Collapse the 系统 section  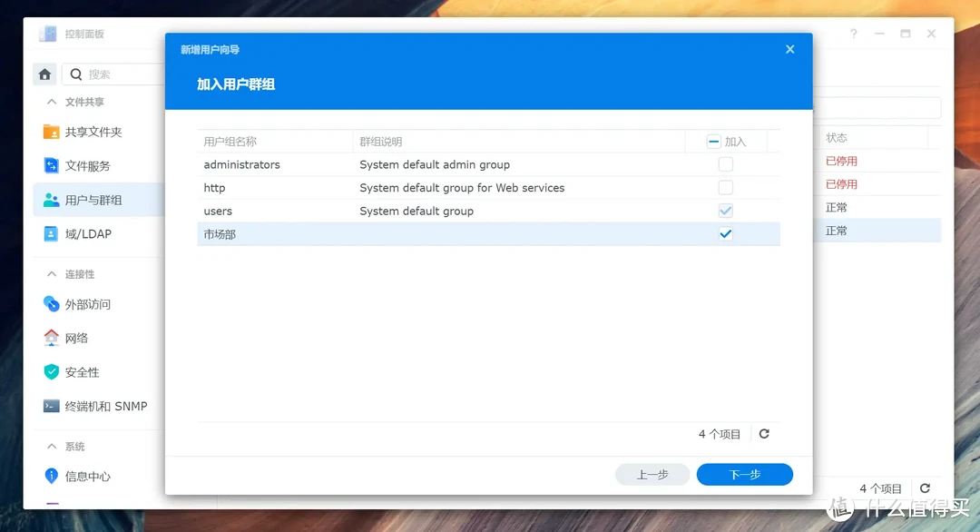click(x=49, y=447)
